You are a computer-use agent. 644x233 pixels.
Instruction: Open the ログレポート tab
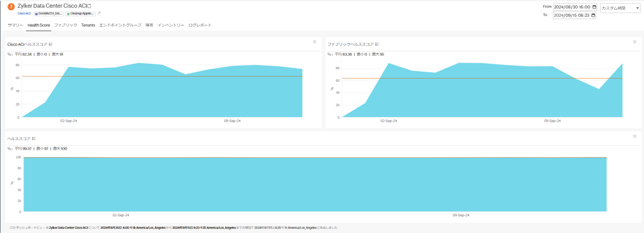click(x=200, y=25)
